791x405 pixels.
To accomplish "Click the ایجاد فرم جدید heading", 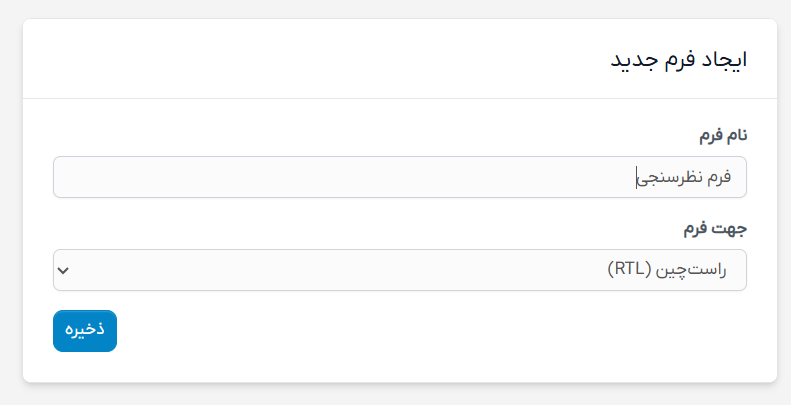I will tap(679, 59).
